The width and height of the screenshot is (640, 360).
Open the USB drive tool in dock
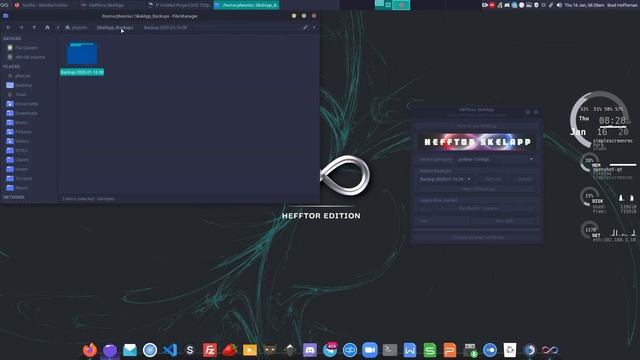coord(470,350)
